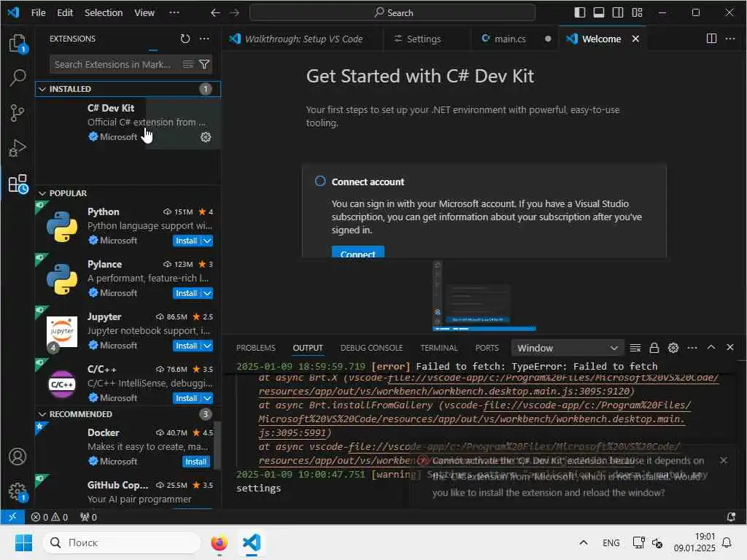The height and width of the screenshot is (560, 747).
Task: Toggle secondary side bar layout icon
Action: pos(618,12)
